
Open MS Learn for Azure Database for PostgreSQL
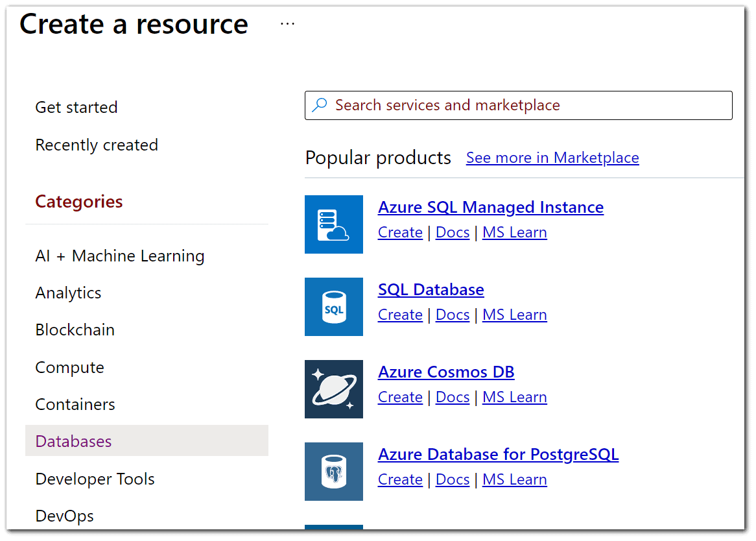point(514,479)
